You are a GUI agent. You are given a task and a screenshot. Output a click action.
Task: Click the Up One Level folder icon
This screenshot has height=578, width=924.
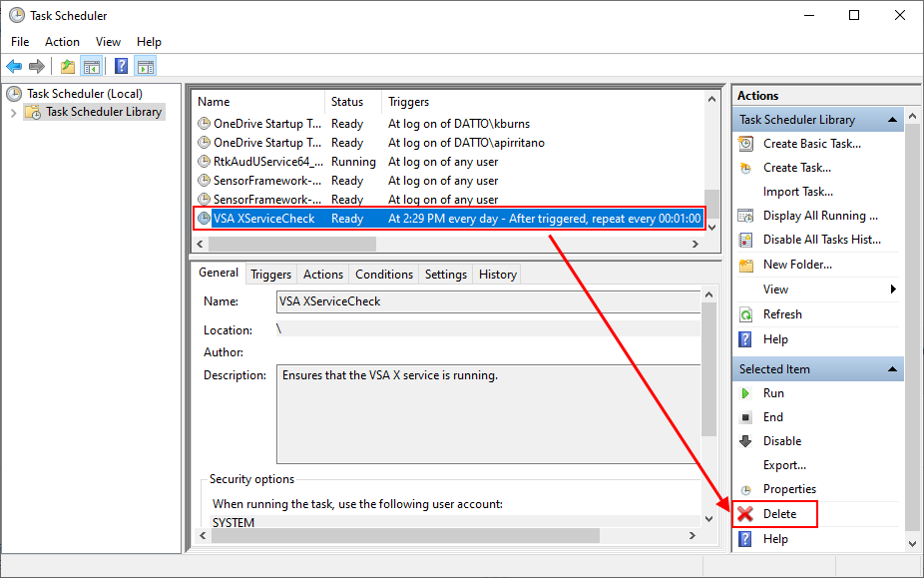pyautogui.click(x=68, y=66)
